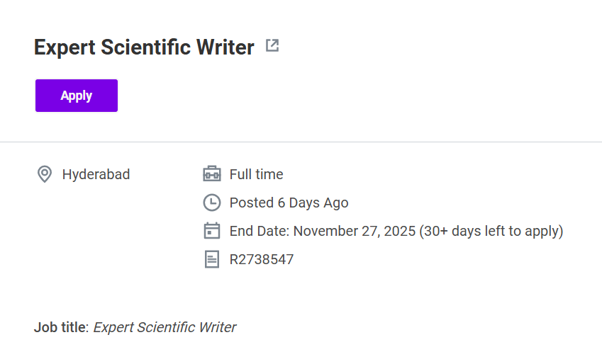This screenshot has height=364, width=602.
Task: Click the briefcase job type icon
Action: 212,174
